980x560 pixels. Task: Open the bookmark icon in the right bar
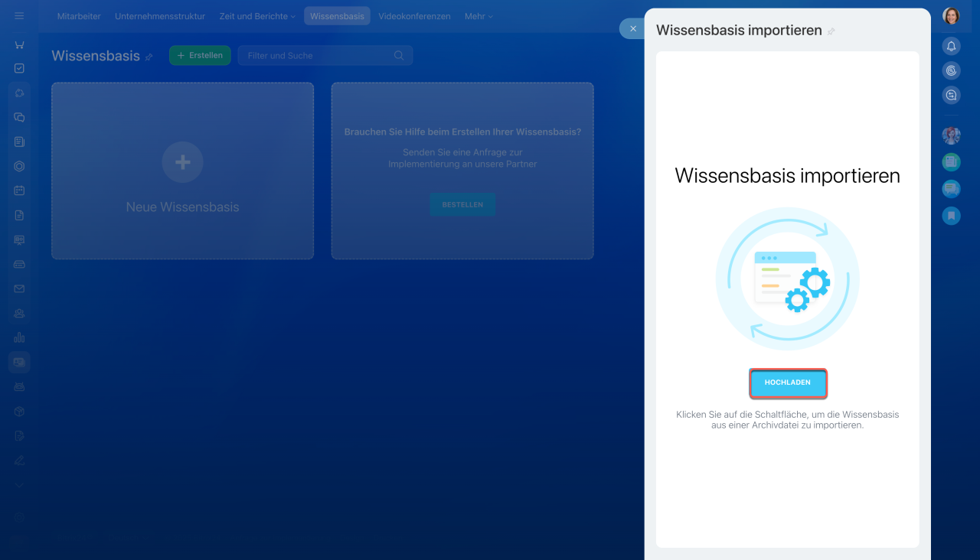(x=951, y=215)
